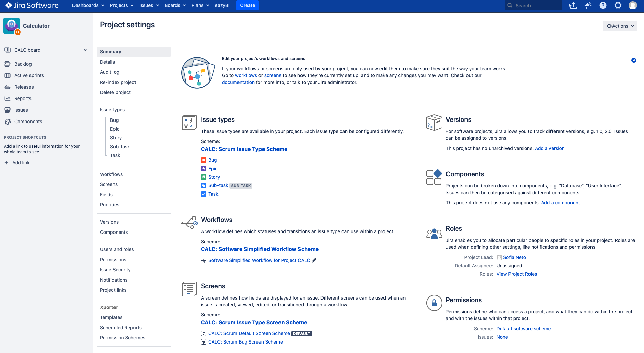
Task: Expand the Boards menu
Action: [x=175, y=5]
